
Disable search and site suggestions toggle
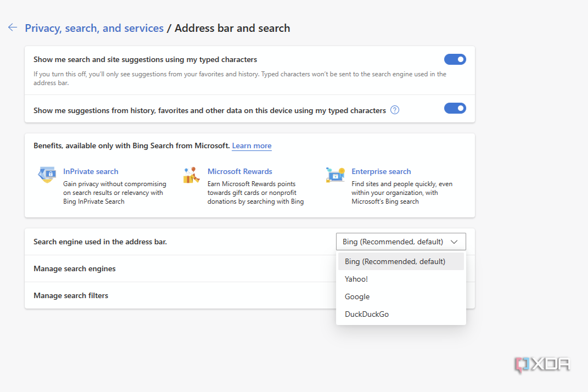coord(455,59)
